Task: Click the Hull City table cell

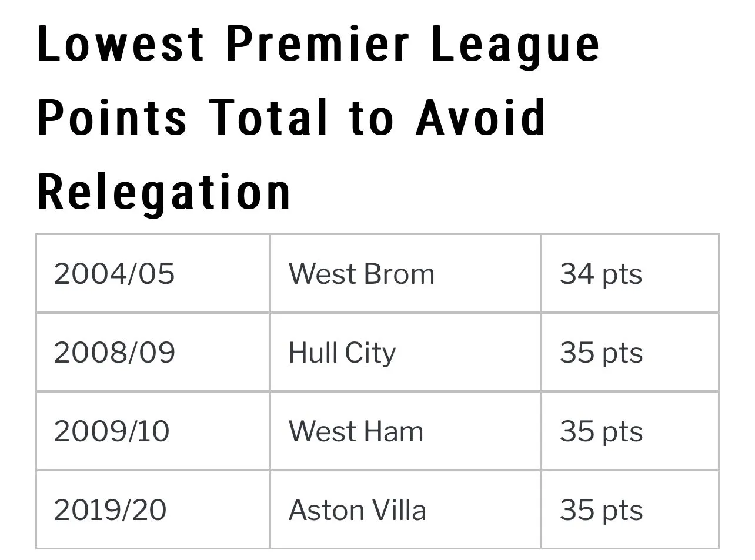Action: tap(342, 353)
